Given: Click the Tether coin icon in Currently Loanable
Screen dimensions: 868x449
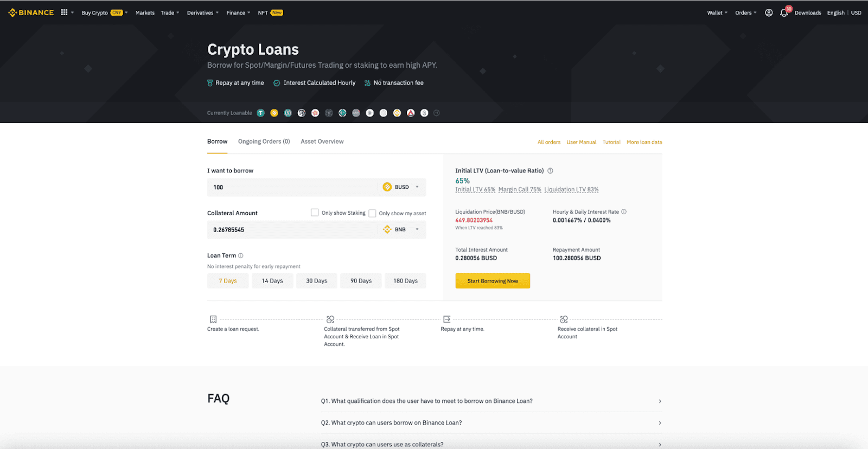Looking at the screenshot, I should pos(260,113).
